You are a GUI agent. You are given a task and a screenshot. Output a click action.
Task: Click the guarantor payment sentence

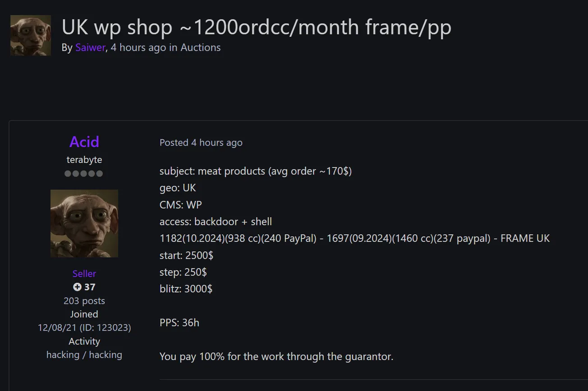276,357
